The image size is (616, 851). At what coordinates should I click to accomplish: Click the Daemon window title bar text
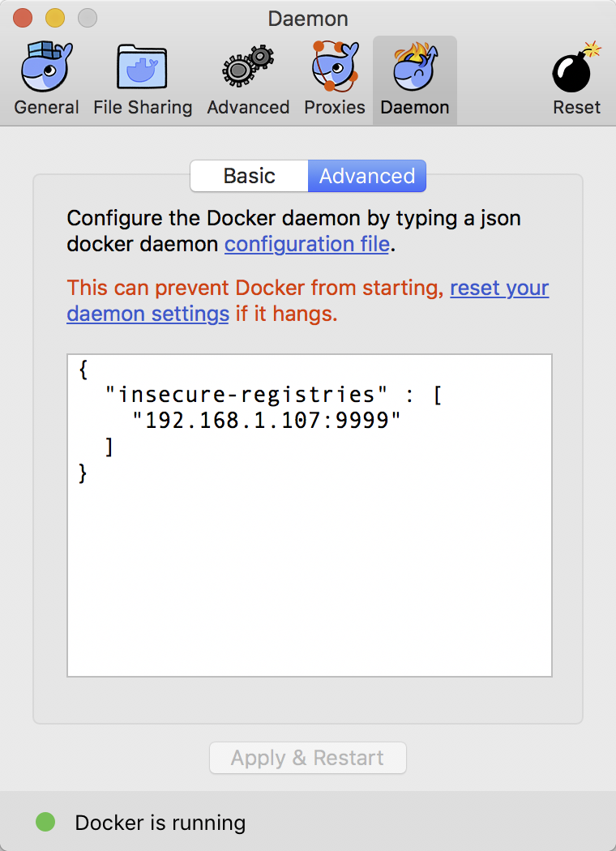[x=308, y=17]
